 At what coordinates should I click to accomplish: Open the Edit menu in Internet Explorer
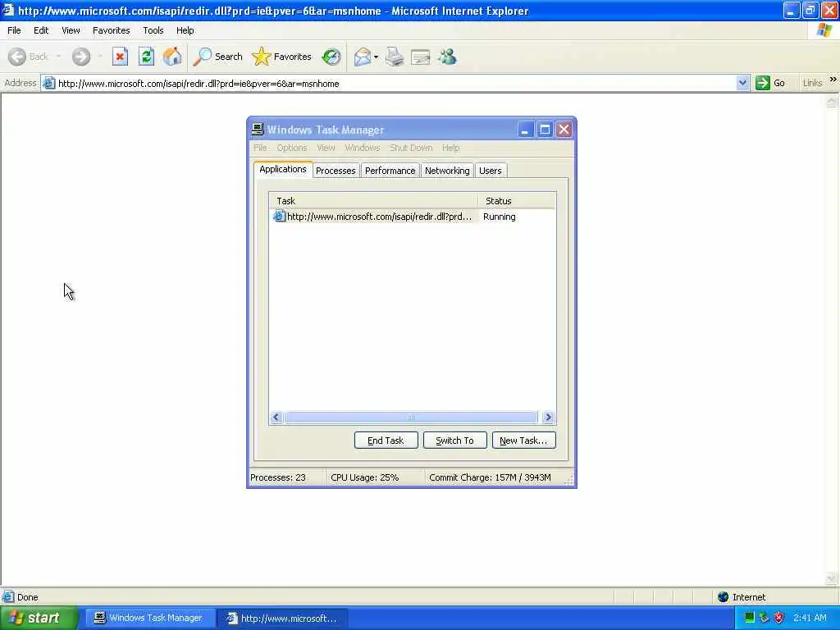pyautogui.click(x=41, y=30)
